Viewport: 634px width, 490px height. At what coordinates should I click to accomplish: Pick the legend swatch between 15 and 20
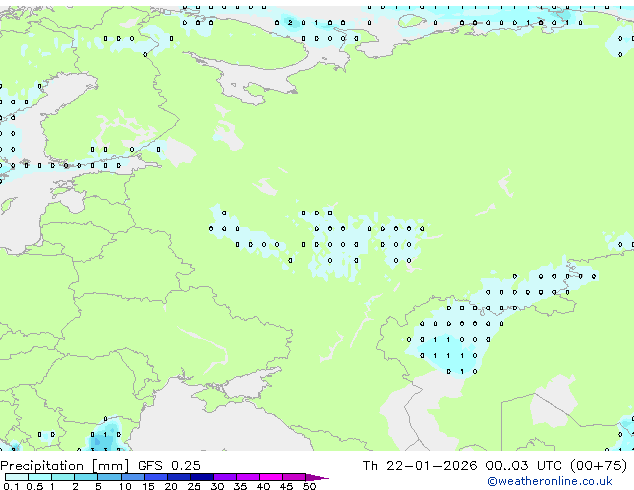(156, 477)
